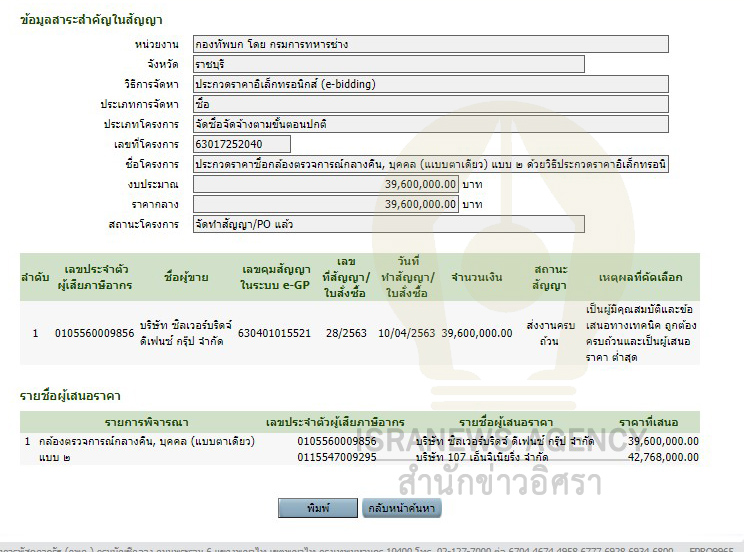Click tax ID 0105560009856 in contract table row
744x552 pixels.
coord(94,333)
